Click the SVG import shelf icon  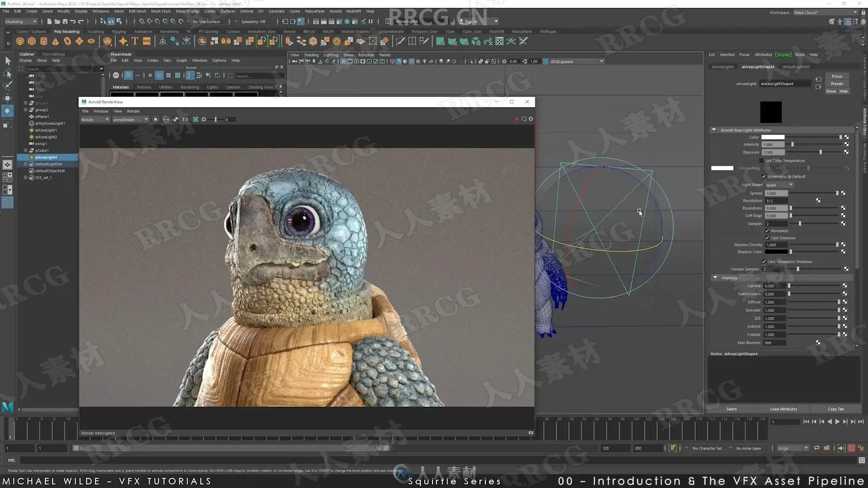(x=146, y=42)
